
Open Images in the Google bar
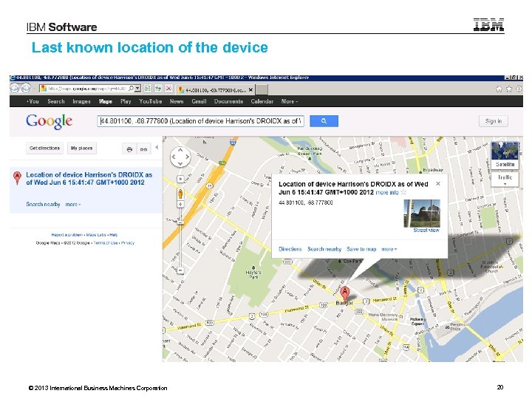81,101
